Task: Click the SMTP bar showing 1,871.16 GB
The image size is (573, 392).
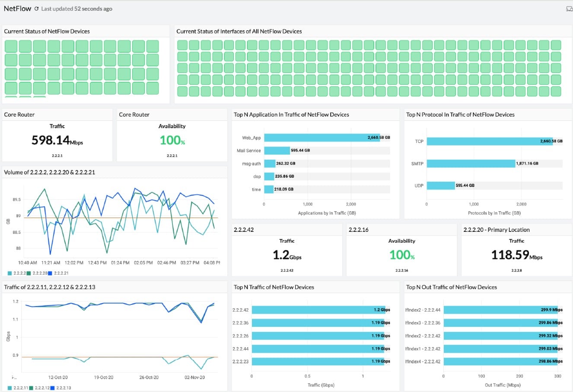Action: click(471, 164)
